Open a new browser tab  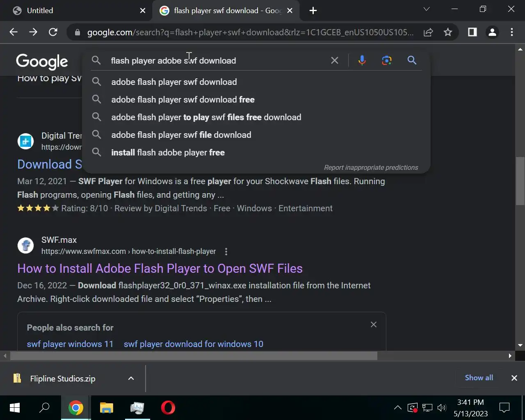313,11
